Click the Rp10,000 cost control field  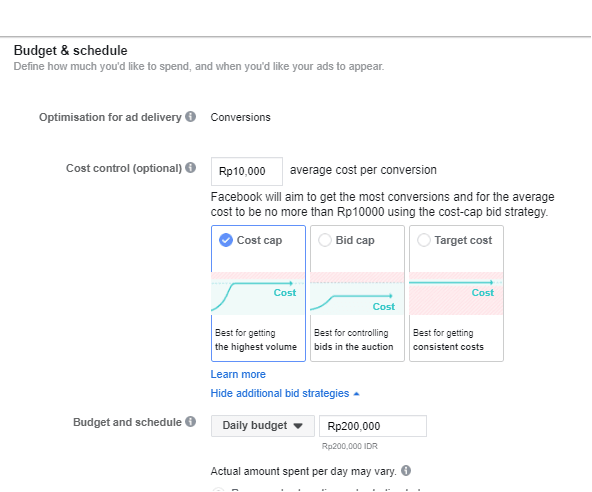pos(247,171)
